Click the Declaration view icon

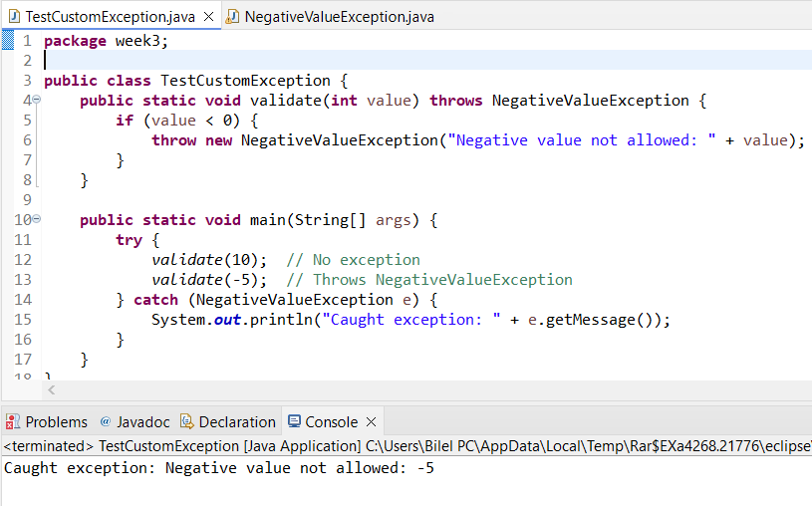tap(187, 421)
